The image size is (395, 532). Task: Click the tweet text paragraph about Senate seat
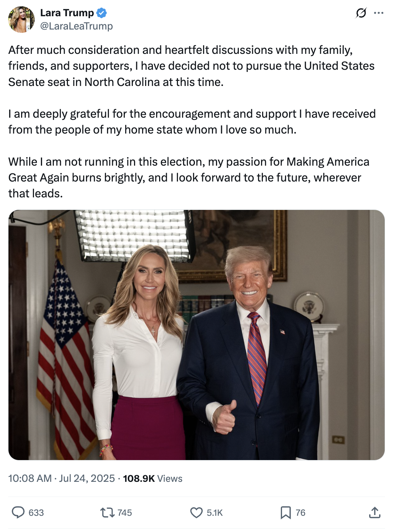coord(192,66)
